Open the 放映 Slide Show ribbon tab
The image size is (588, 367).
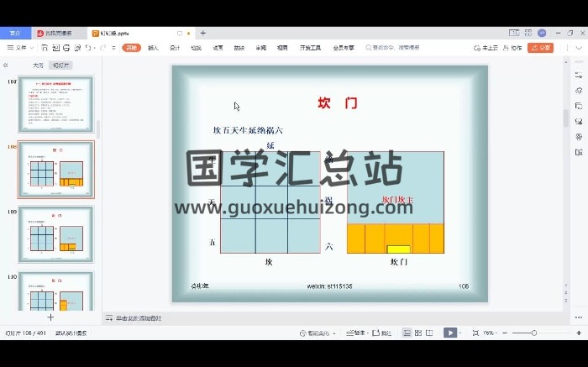239,48
